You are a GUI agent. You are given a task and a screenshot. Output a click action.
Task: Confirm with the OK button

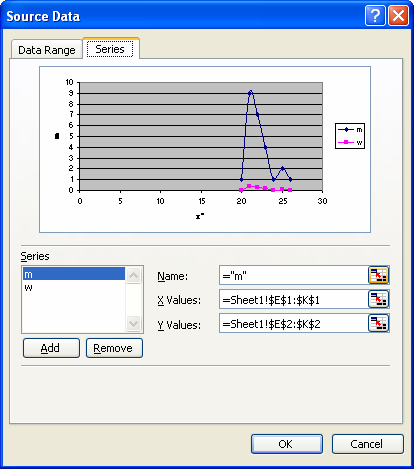287,444
